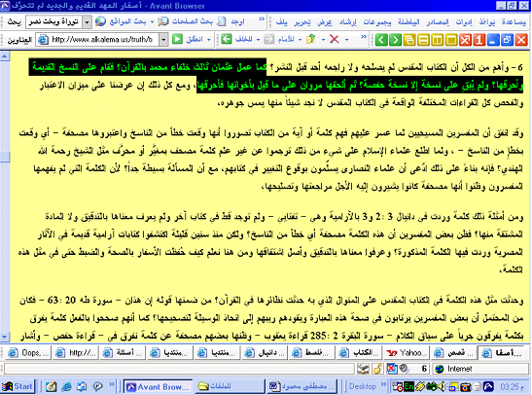Image resolution: width=532 pixels, height=395 pixels.
Task: Click the green previous-tab arrow icon
Action: [381, 40]
